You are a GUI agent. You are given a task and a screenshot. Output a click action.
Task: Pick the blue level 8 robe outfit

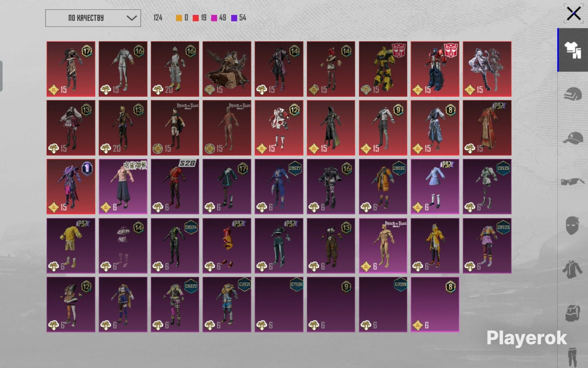coord(435,128)
